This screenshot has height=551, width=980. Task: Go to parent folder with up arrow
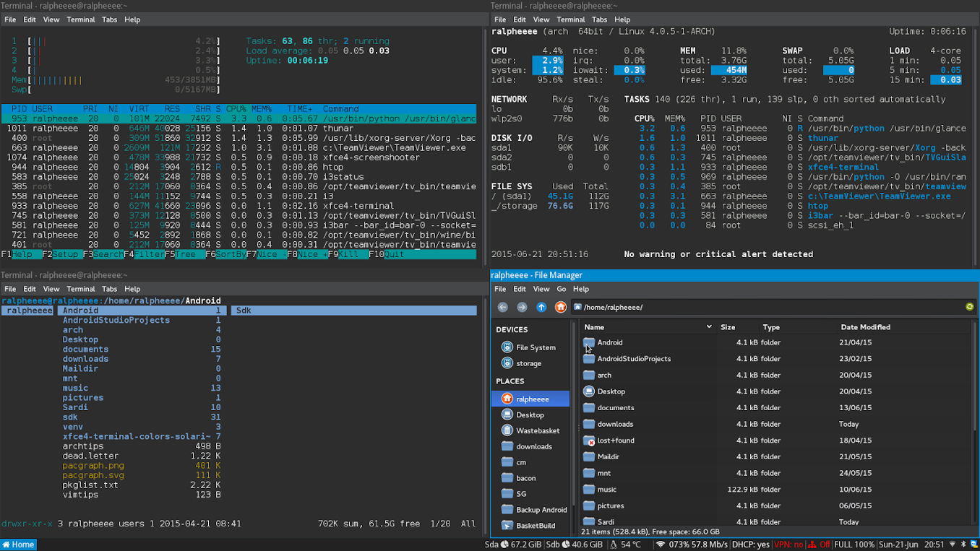pyautogui.click(x=541, y=307)
